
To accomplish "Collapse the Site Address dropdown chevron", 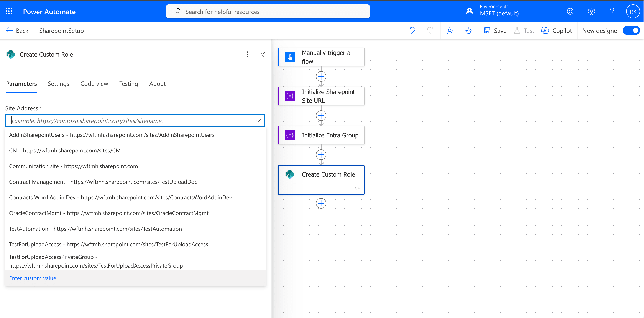I will click(x=258, y=121).
